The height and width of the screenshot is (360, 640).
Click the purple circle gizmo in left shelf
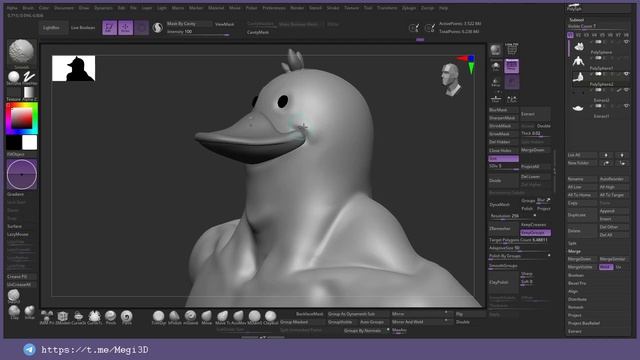22,174
